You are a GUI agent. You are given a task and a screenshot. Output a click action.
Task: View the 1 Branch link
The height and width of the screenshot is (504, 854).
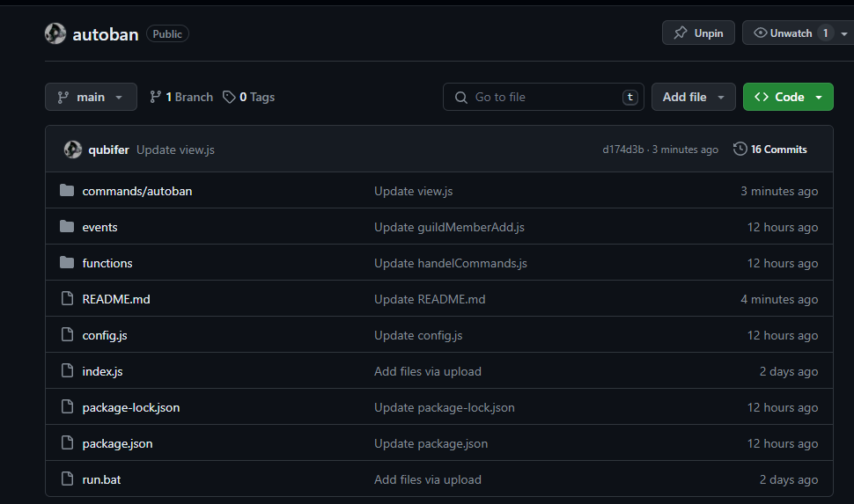(x=181, y=97)
